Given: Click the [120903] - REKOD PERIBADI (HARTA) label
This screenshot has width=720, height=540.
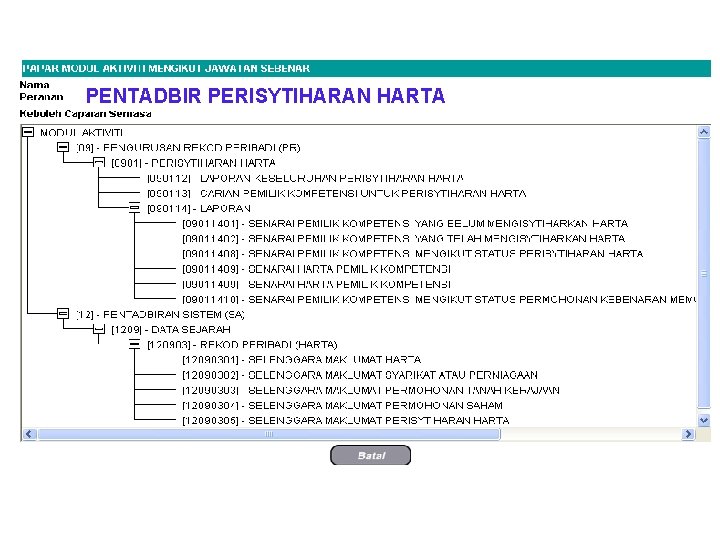Looking at the screenshot, I should click(242, 345).
